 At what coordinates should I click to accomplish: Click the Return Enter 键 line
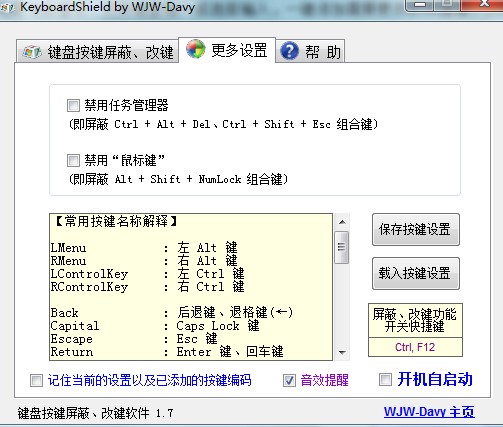[x=167, y=352]
